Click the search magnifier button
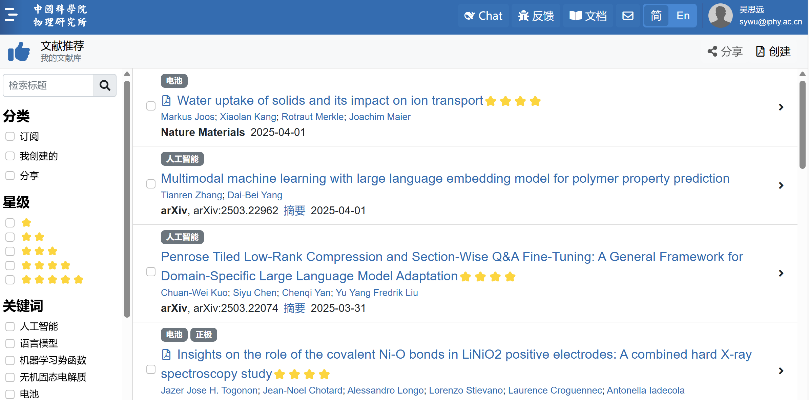This screenshot has width=809, height=400. pos(105,86)
